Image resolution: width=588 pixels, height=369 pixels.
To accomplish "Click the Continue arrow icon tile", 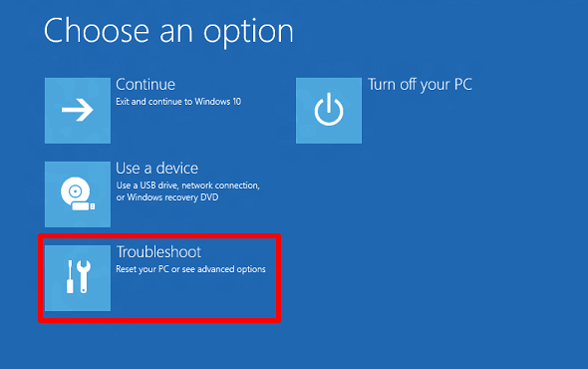I will click(x=78, y=111).
